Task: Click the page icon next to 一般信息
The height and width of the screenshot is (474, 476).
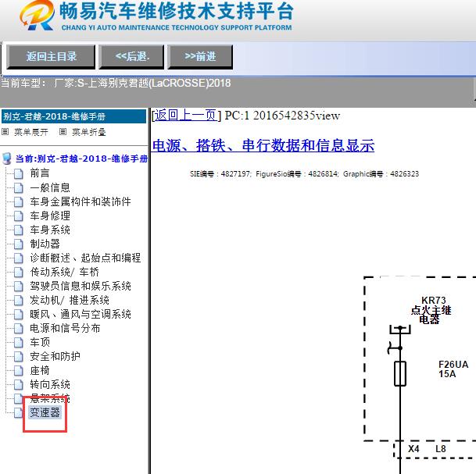Action: click(x=19, y=188)
